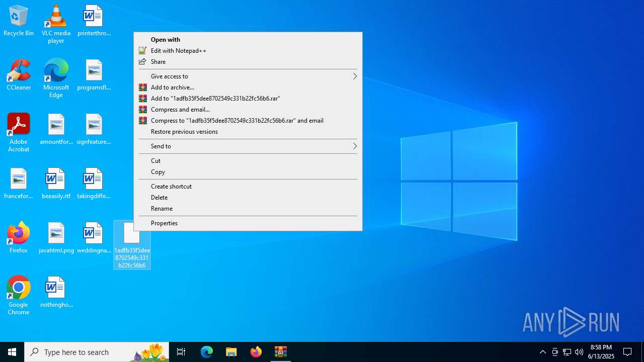This screenshot has height=362, width=644.
Task: Launch VLC media player shortcut
Action: [x=56, y=24]
